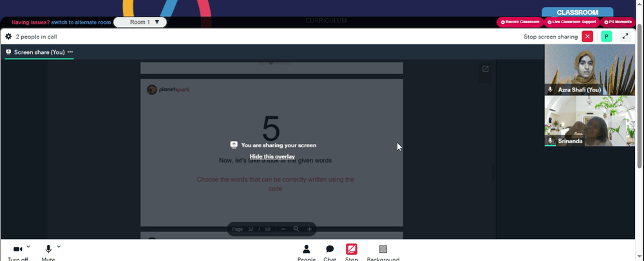This screenshot has height=261, width=644.
Task: Click the PDF magnifier zoom icon
Action: pos(296,229)
